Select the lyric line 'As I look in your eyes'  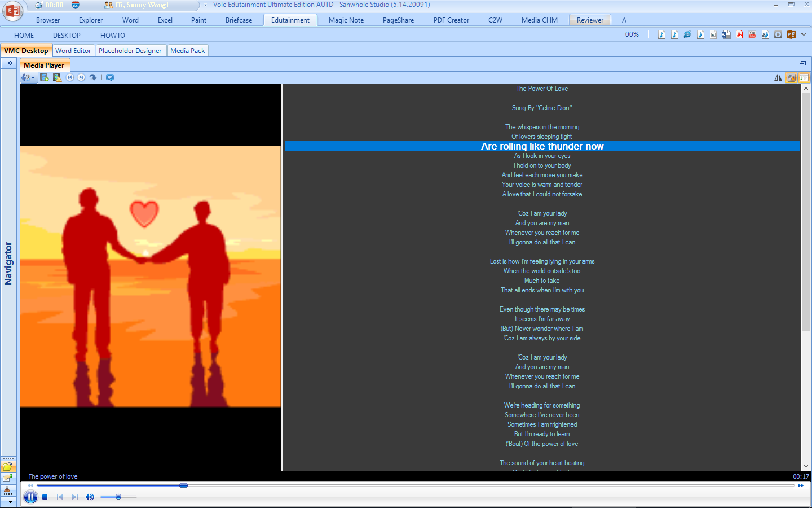542,156
